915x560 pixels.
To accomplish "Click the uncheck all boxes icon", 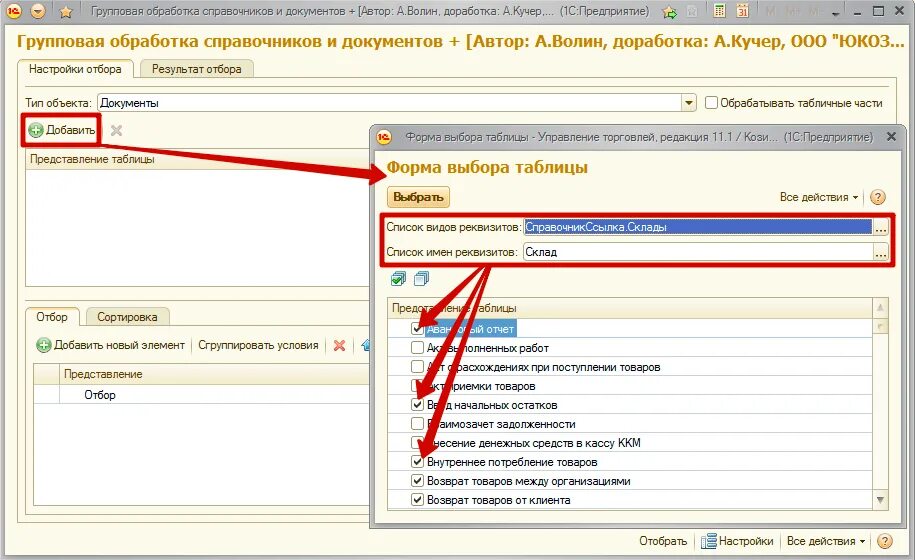I will 421,279.
